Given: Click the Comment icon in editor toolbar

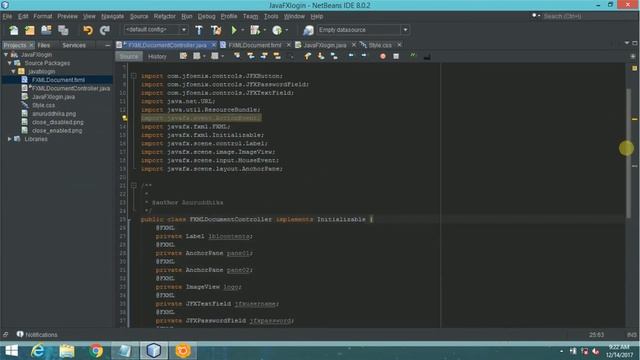Looking at the screenshot, I should pos(413,56).
